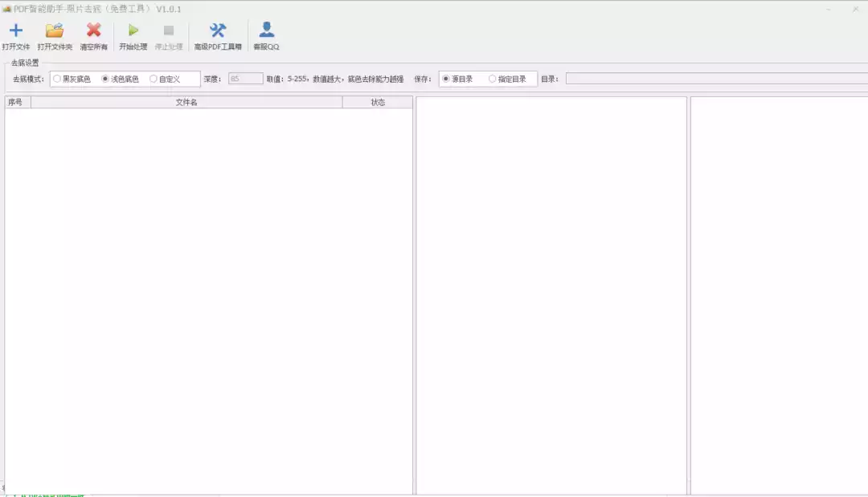Click the 序号 column header

click(x=18, y=102)
